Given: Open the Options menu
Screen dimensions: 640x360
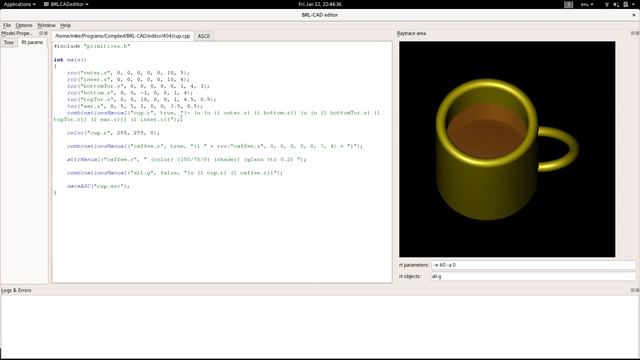Looking at the screenshot, I should coord(24,25).
